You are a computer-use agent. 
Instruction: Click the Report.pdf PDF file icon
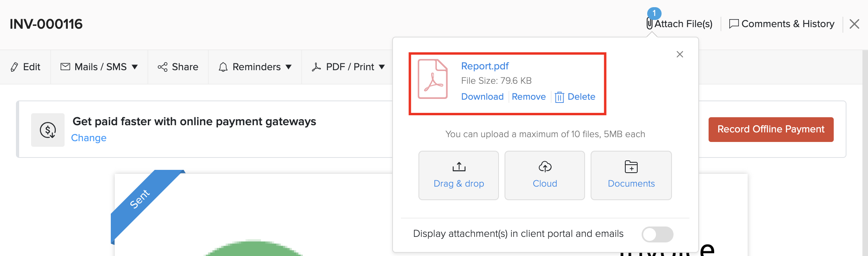click(x=432, y=79)
